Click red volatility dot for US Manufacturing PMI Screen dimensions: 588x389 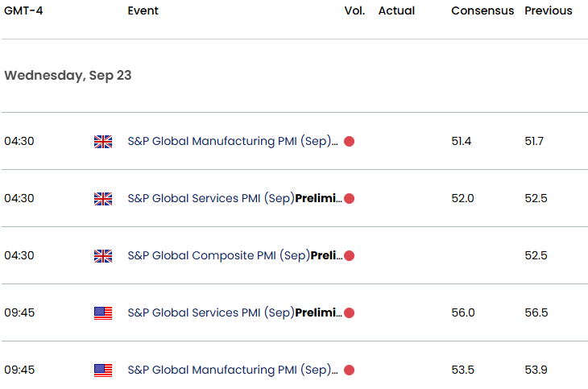pyautogui.click(x=349, y=370)
